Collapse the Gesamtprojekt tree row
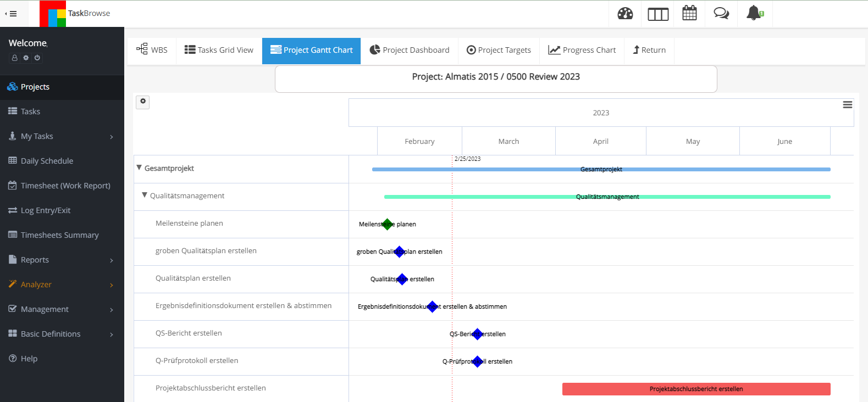868x402 pixels. (x=139, y=168)
